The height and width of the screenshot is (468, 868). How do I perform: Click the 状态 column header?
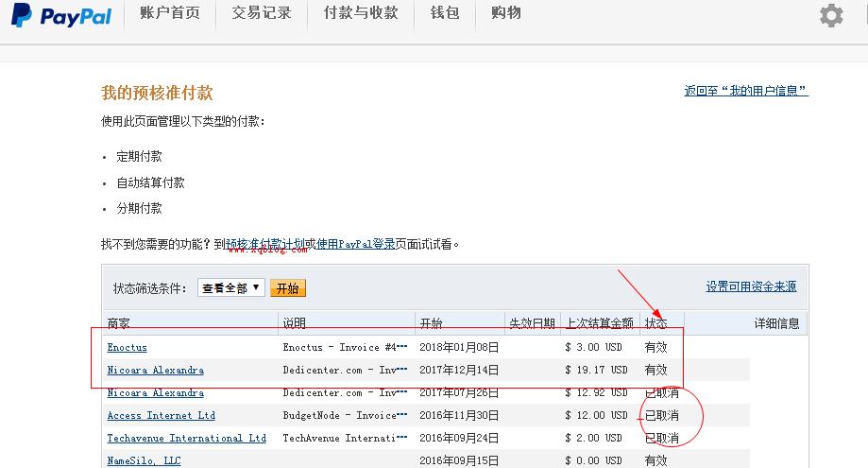point(656,323)
